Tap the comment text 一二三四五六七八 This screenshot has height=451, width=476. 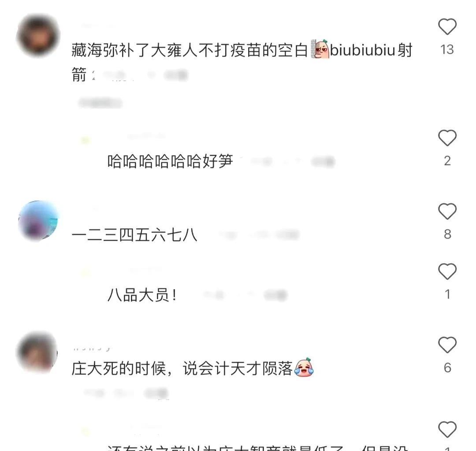pyautogui.click(x=134, y=235)
